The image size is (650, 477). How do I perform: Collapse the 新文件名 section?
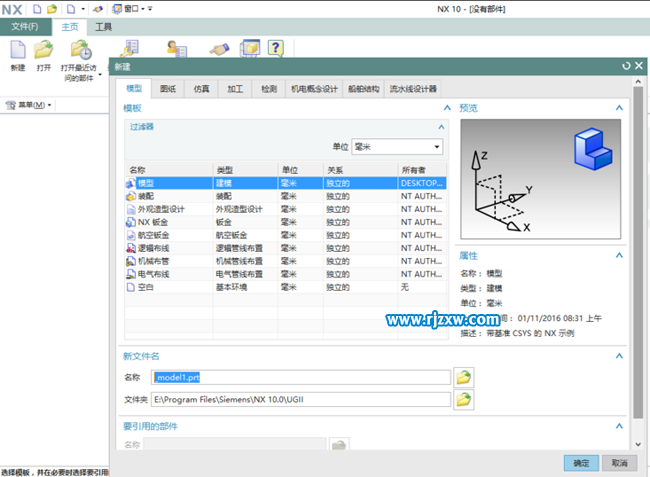tap(619, 356)
